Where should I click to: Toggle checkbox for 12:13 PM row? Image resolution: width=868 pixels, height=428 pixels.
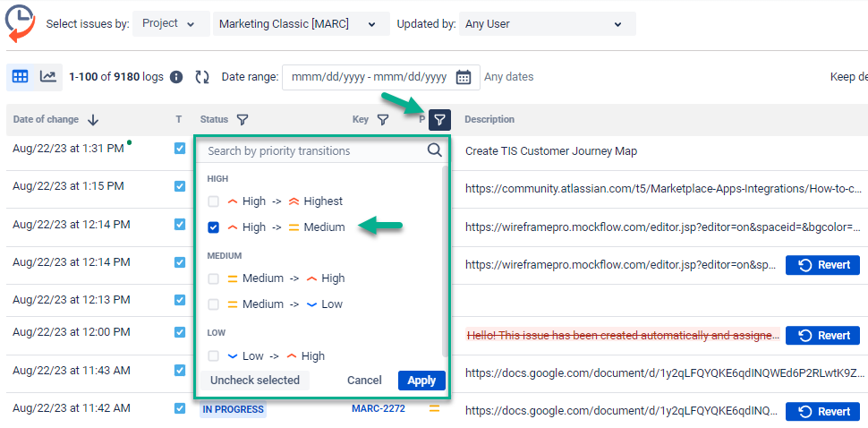179,300
